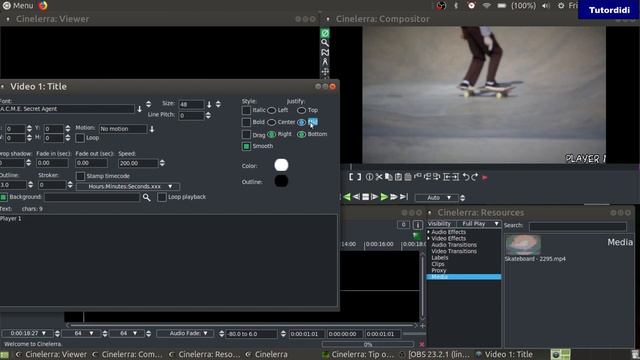Select Left justify radio button

[x=271, y=110]
